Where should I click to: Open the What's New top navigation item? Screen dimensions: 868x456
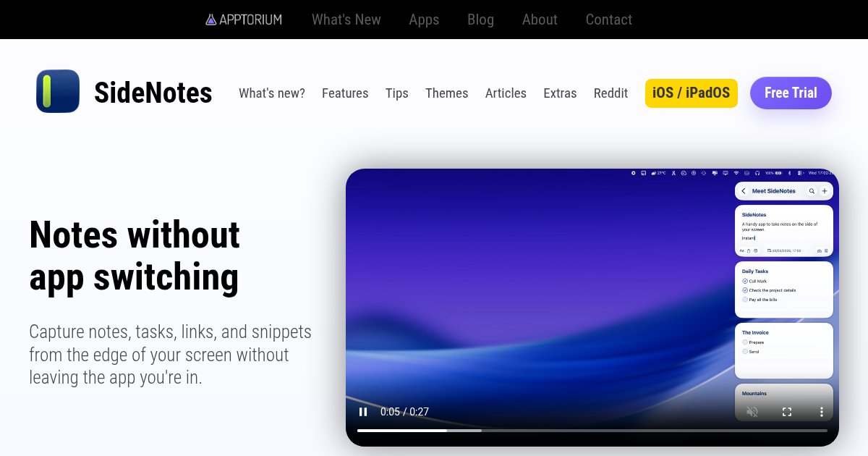click(x=346, y=20)
